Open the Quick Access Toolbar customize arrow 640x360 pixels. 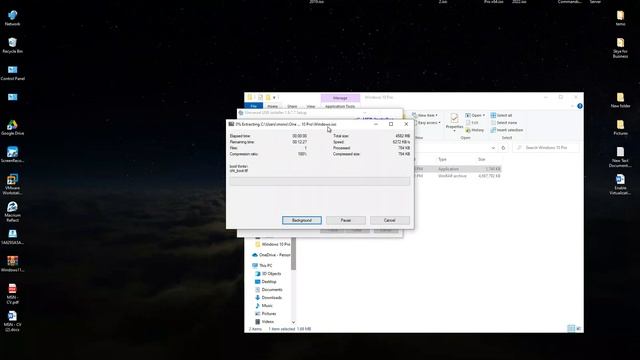tap(274, 98)
